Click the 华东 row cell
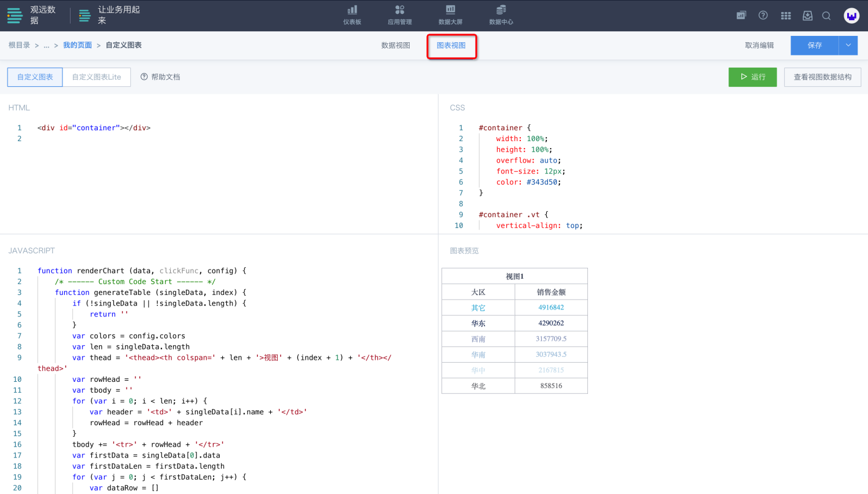This screenshot has height=494, width=868. pyautogui.click(x=479, y=323)
